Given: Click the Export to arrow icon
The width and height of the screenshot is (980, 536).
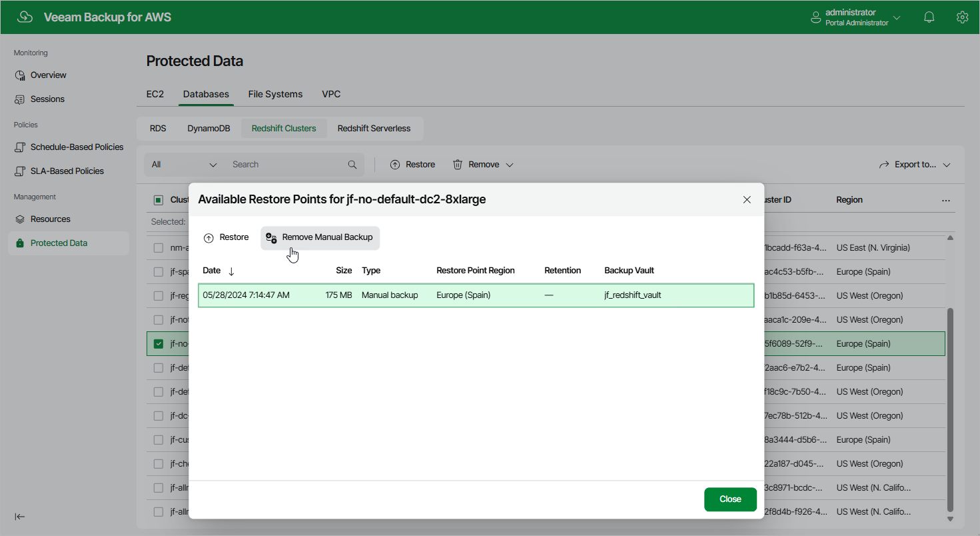Looking at the screenshot, I should tap(884, 165).
